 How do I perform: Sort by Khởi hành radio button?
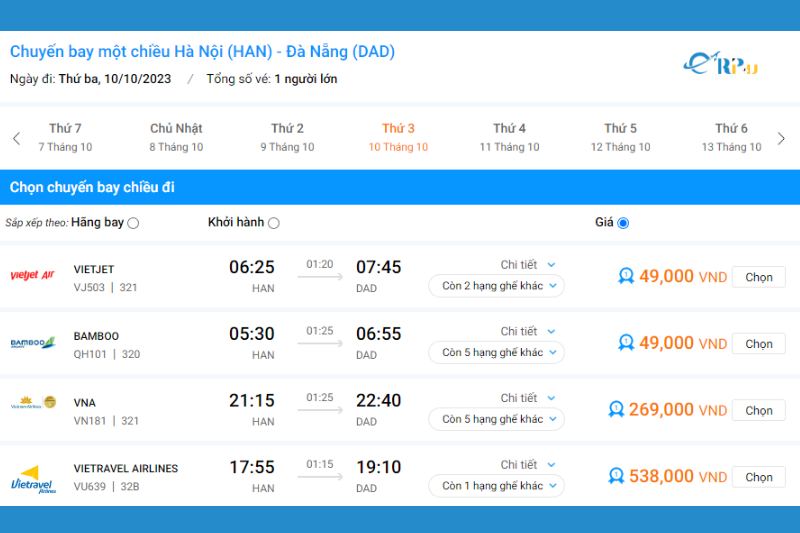[273, 223]
